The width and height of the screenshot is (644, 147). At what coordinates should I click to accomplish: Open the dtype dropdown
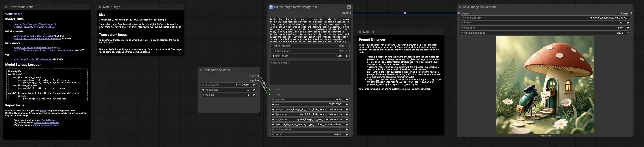tap(310, 134)
